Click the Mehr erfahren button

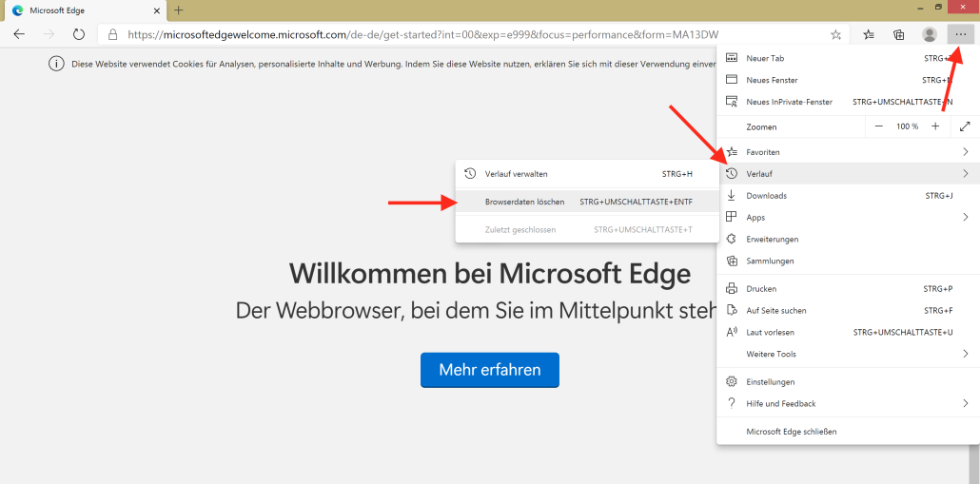(x=489, y=370)
